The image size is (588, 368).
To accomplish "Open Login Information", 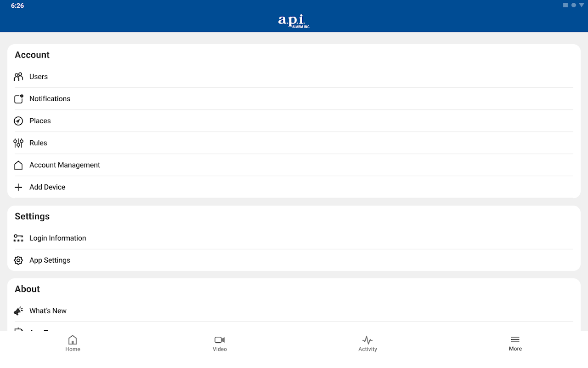I will coord(294,238).
